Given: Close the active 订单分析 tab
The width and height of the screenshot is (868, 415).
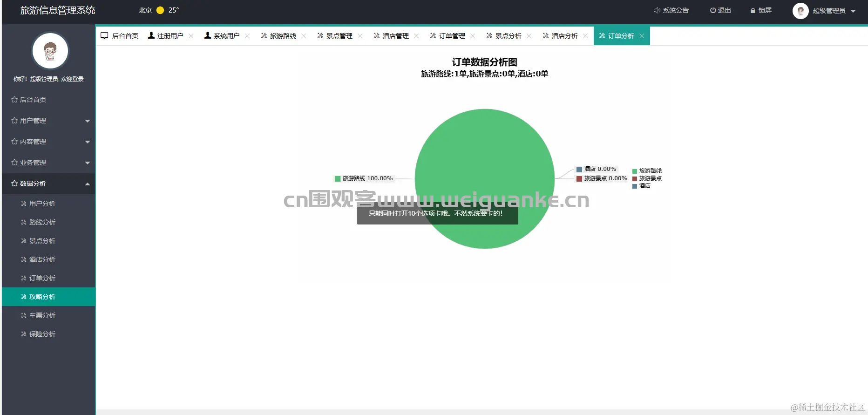Looking at the screenshot, I should coord(642,36).
